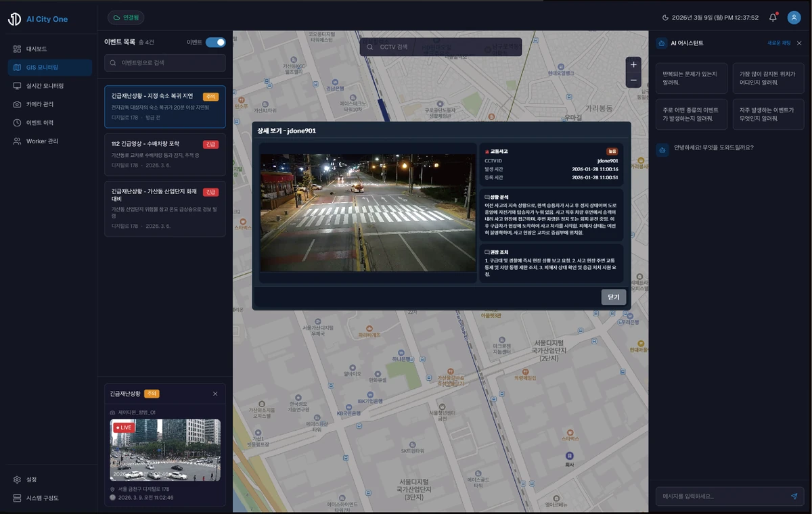Screen dimensions: 812x514
Task: Click the AI City One logo
Action: [38, 19]
